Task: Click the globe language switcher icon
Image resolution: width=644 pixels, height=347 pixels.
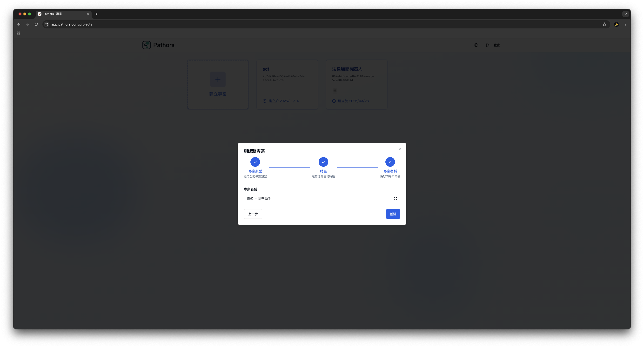Action: [x=476, y=45]
